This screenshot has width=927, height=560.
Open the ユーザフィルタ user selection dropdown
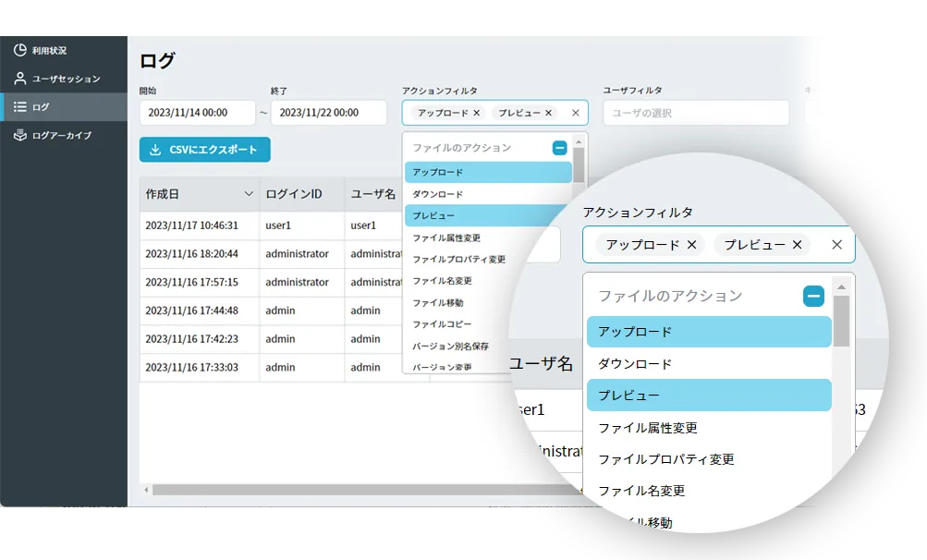tap(695, 113)
